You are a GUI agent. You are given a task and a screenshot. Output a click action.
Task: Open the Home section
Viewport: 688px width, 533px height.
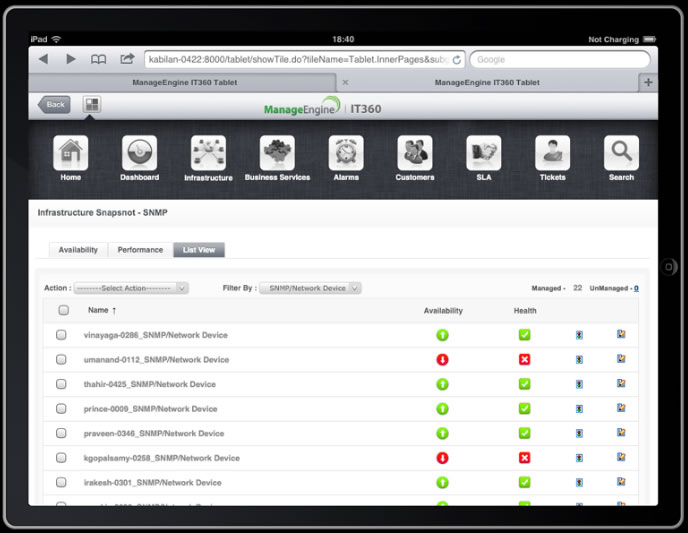[x=70, y=158]
